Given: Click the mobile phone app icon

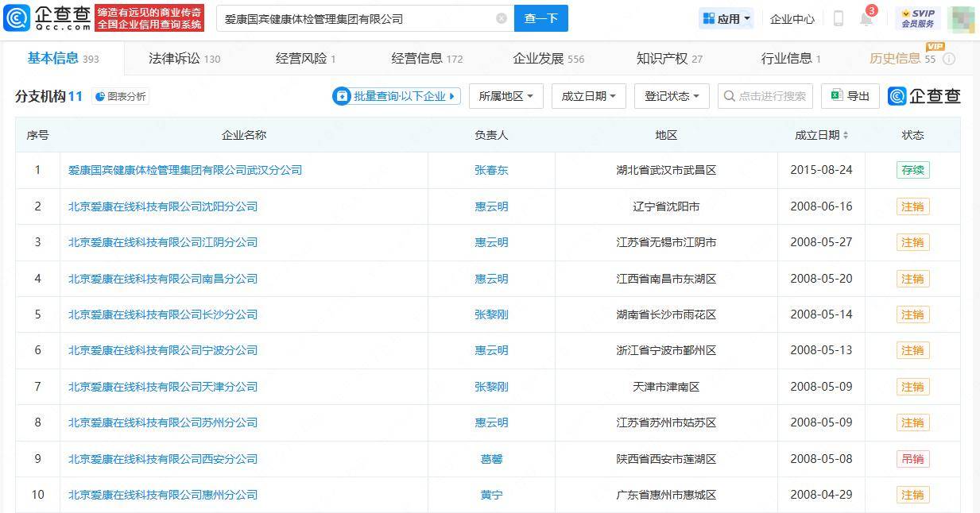Looking at the screenshot, I should (838, 17).
